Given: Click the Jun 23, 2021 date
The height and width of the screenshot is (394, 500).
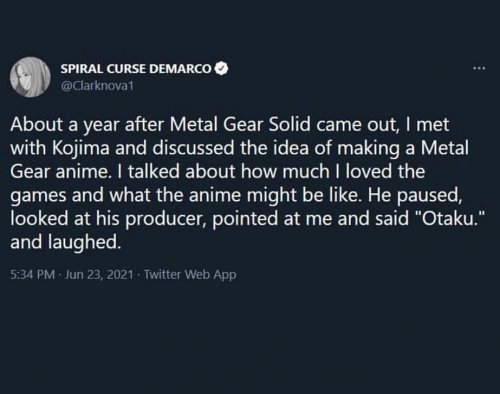Looking at the screenshot, I should pos(99,275).
